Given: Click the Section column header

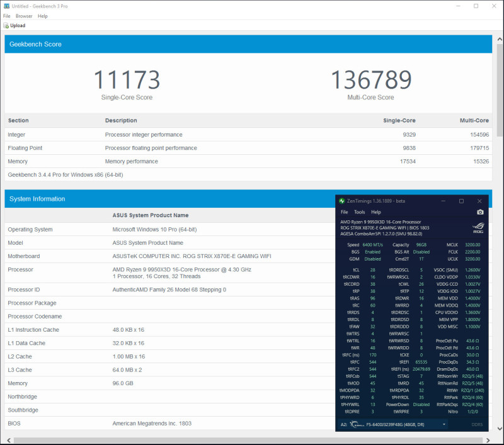Looking at the screenshot, I should (18, 120).
